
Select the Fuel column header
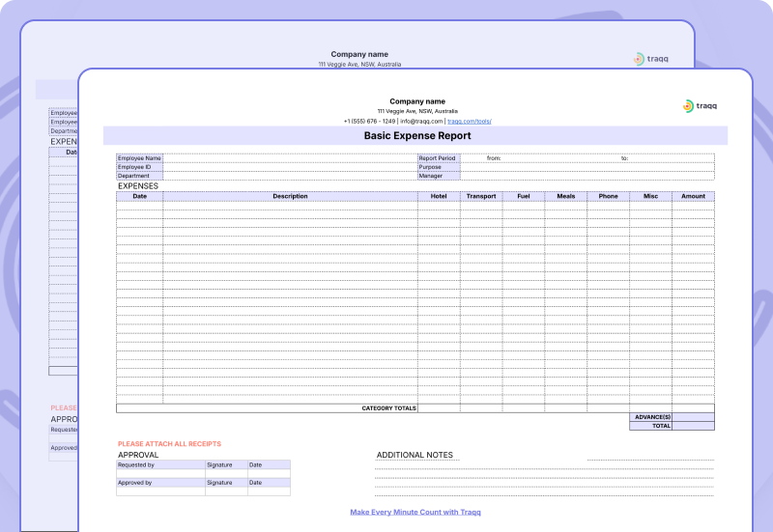[524, 196]
